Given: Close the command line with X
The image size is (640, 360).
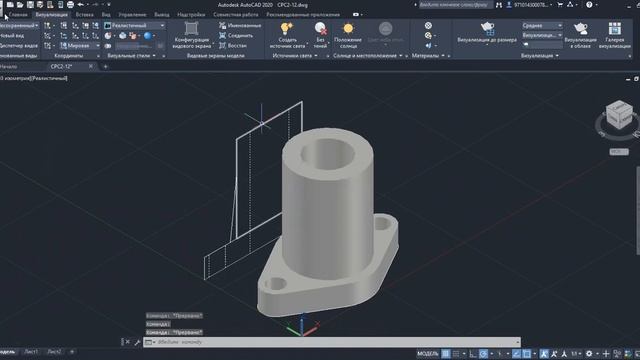Looking at the screenshot, I should click(x=127, y=342).
